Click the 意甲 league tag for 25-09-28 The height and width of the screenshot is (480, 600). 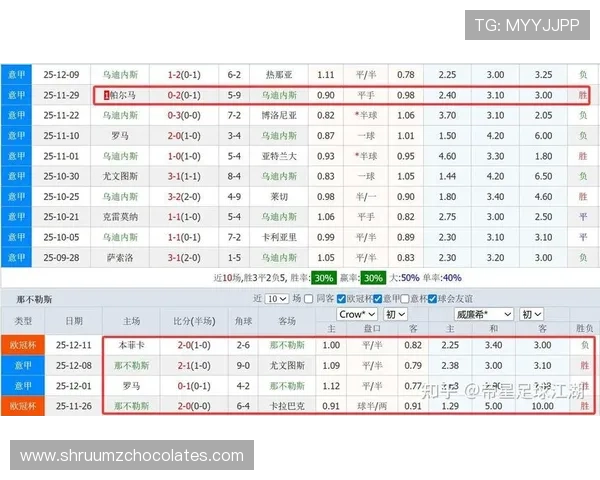16,257
